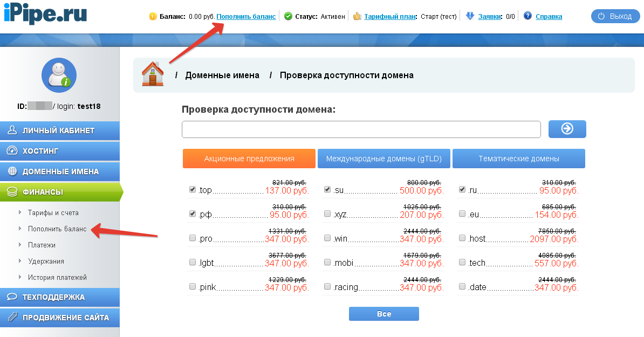
Task: Expand the Доменные имена sidebar section
Action: tap(59, 171)
